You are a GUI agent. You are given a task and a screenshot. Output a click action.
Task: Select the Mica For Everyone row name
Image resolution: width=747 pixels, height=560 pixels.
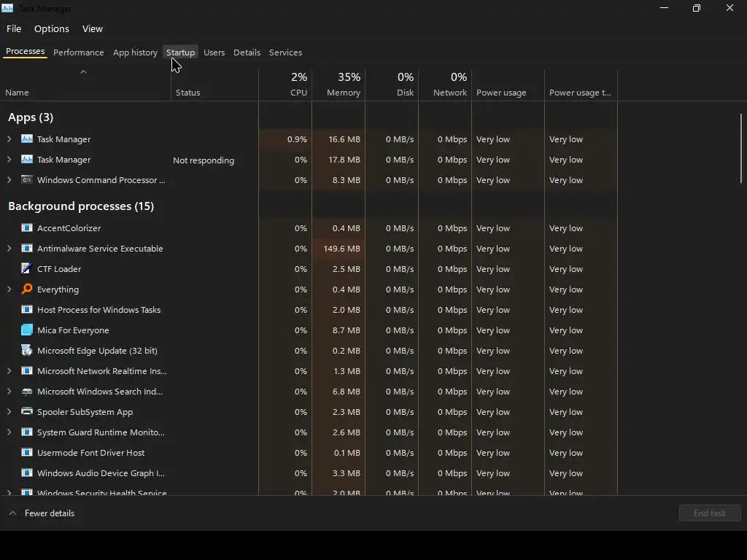(73, 330)
